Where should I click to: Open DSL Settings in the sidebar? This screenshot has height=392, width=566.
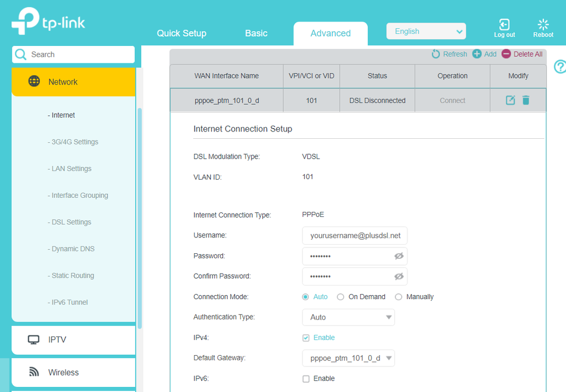pos(71,222)
